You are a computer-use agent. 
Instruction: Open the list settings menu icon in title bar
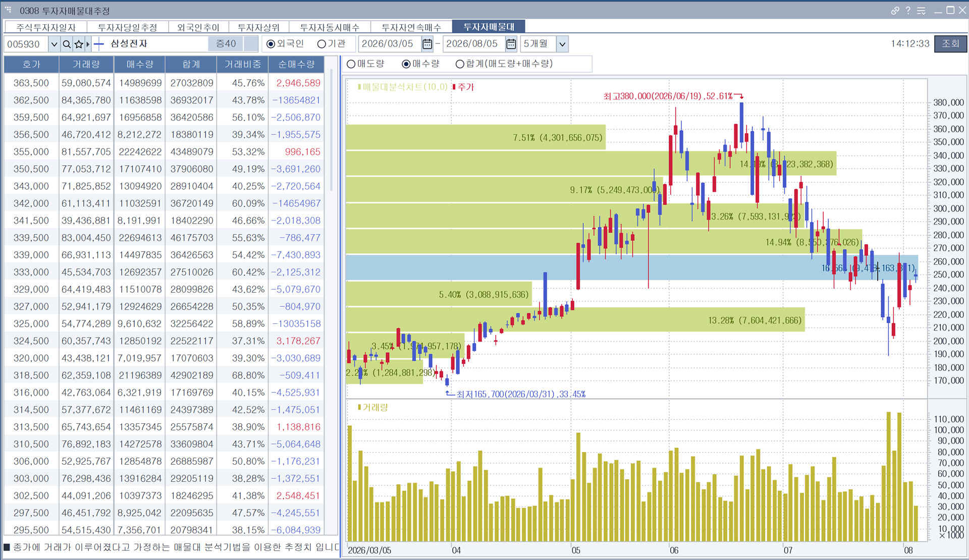tap(921, 11)
